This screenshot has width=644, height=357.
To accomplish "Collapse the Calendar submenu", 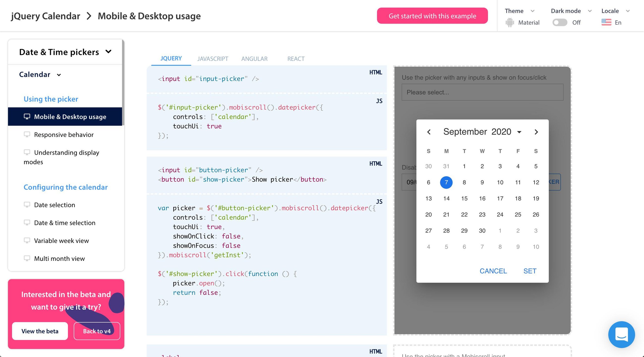I will 59,75.
